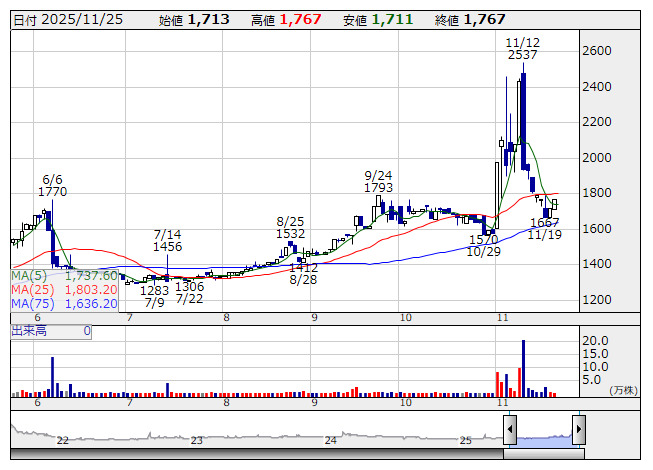Click the 10/29 low label 1570
This screenshot has height=470, width=653.
click(483, 240)
